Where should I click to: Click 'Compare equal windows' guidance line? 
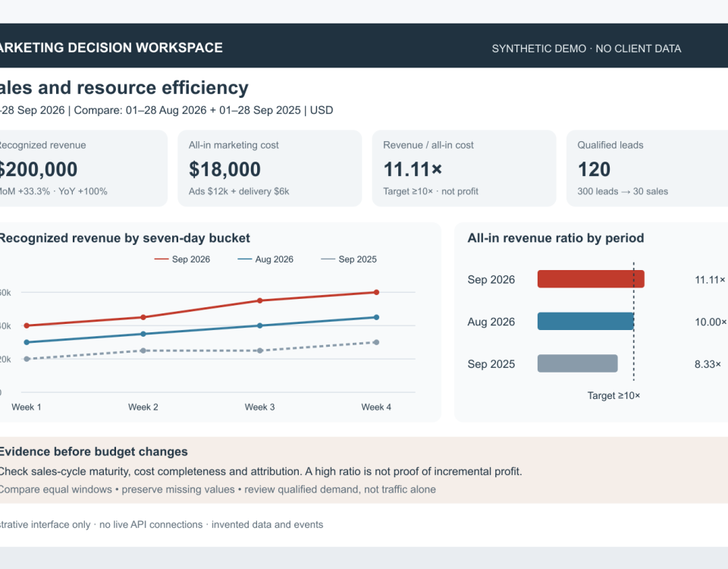(x=218, y=489)
